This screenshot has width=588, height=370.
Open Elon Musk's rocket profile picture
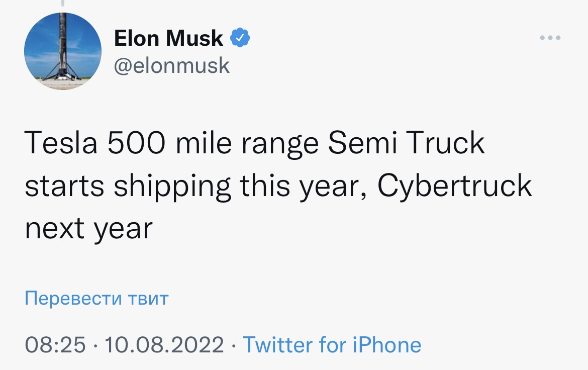tap(63, 51)
